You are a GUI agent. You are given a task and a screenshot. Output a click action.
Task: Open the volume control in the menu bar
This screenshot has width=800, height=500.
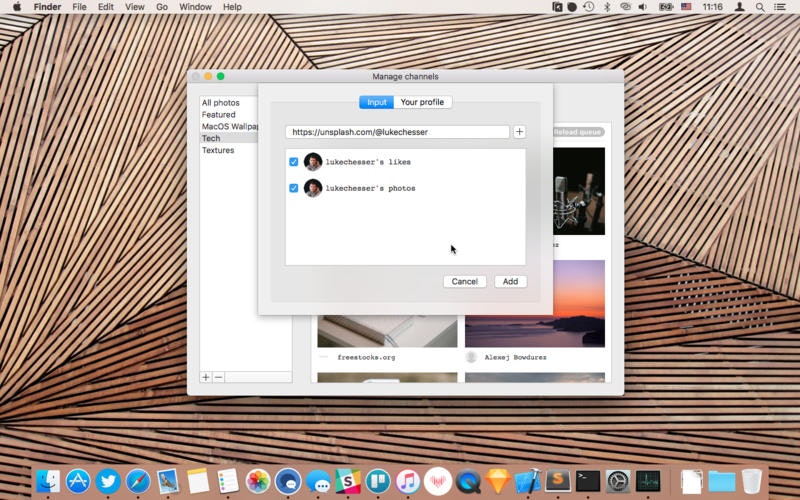pyautogui.click(x=643, y=7)
